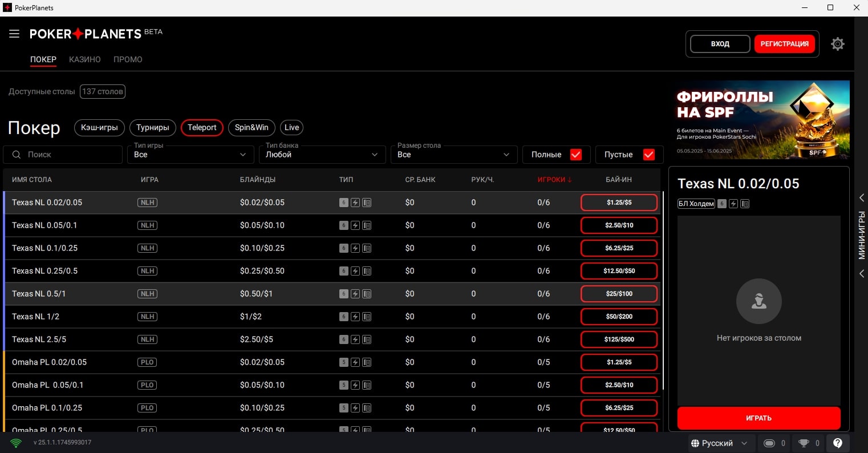Click cards icon in Texas NL 1/2 row
The width and height of the screenshot is (868, 453).
click(x=367, y=317)
